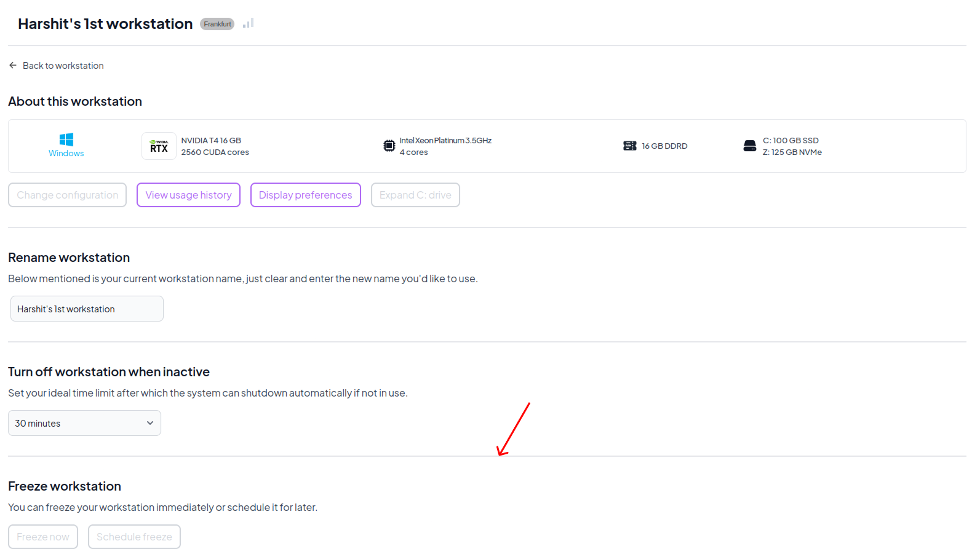Screen dimensions: 980x549
Task: Open View usage history
Action: [188, 195]
